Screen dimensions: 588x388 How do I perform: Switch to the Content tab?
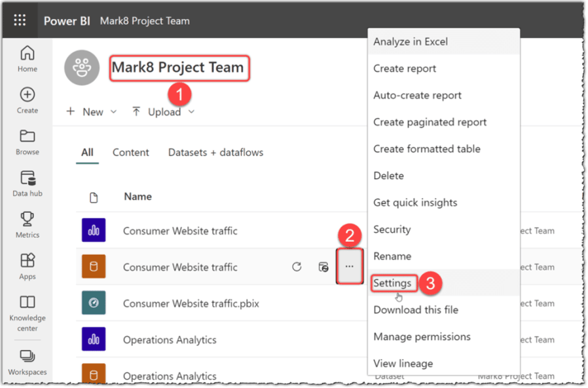click(x=130, y=152)
